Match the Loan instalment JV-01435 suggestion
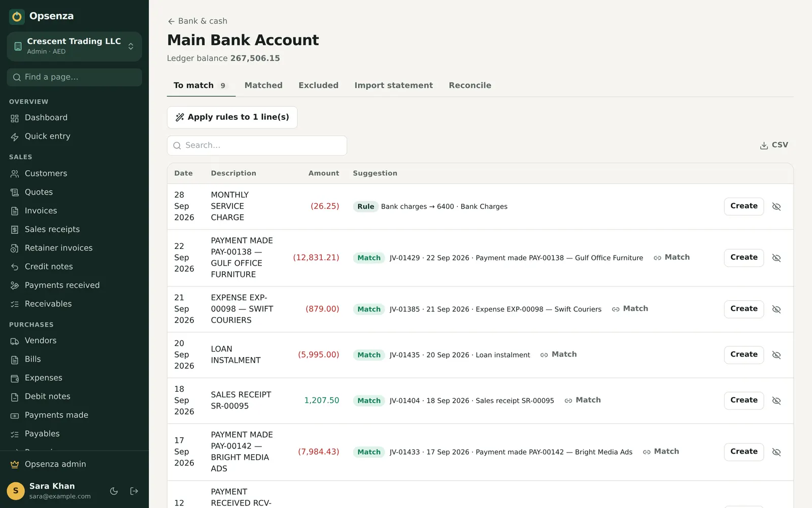The image size is (812, 508). [x=558, y=355]
